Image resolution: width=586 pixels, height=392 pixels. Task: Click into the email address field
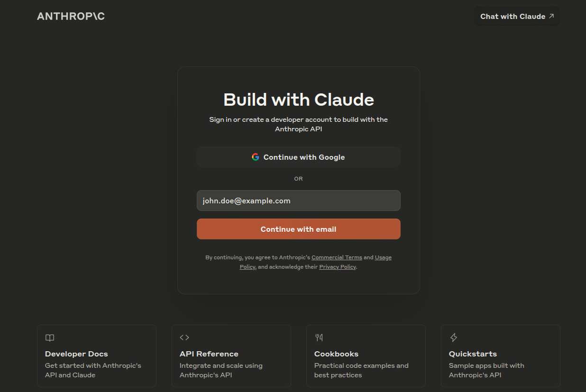tap(298, 200)
